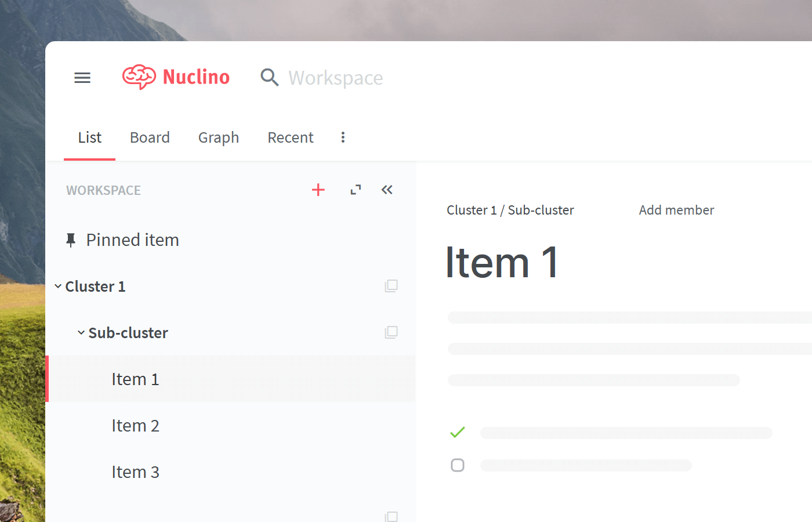
Task: Select Item 2 in the list
Action: [x=135, y=426]
